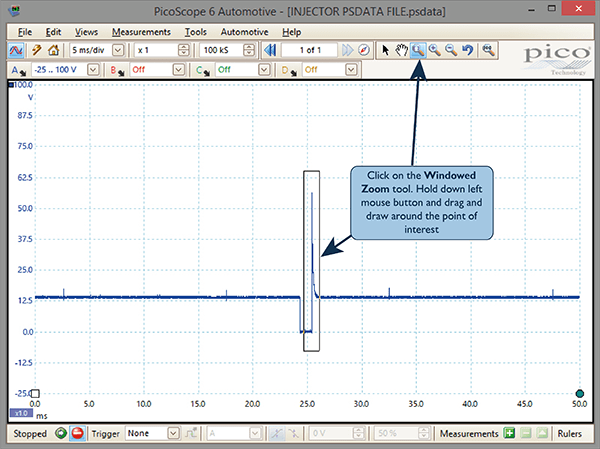The height and width of the screenshot is (449, 600).
Task: Open Channel D options button
Action: [289, 70]
